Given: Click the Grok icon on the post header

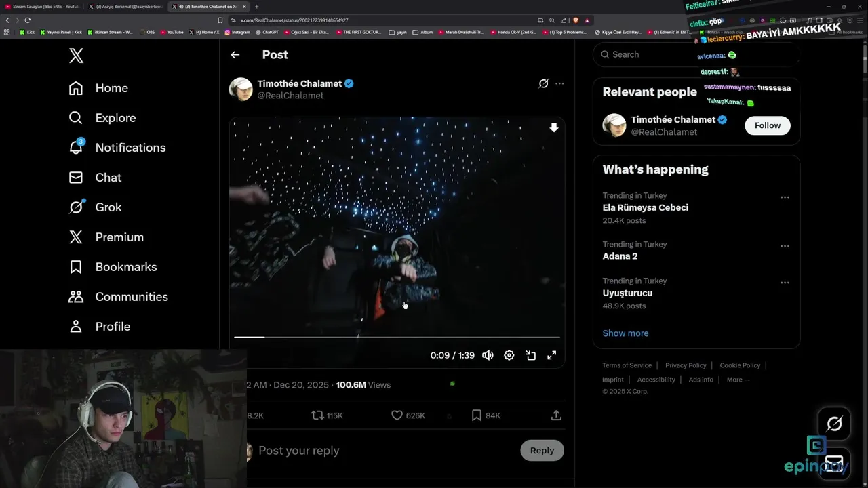Looking at the screenshot, I should tap(543, 83).
